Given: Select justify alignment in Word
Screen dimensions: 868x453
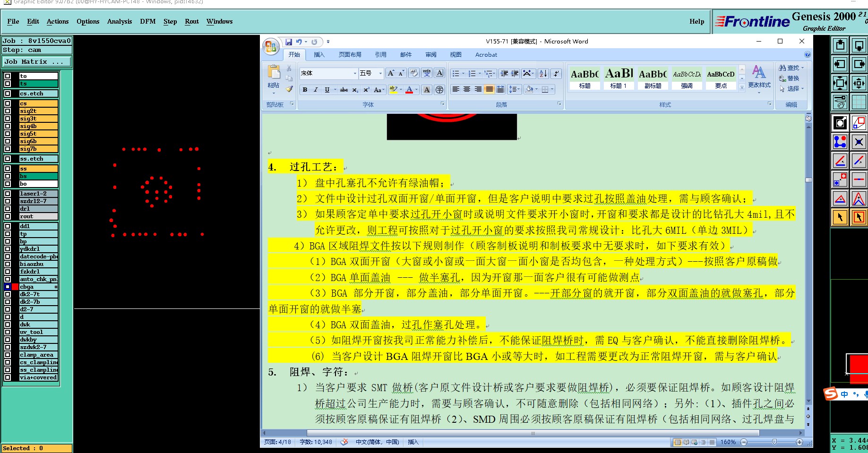Looking at the screenshot, I should click(x=490, y=89).
